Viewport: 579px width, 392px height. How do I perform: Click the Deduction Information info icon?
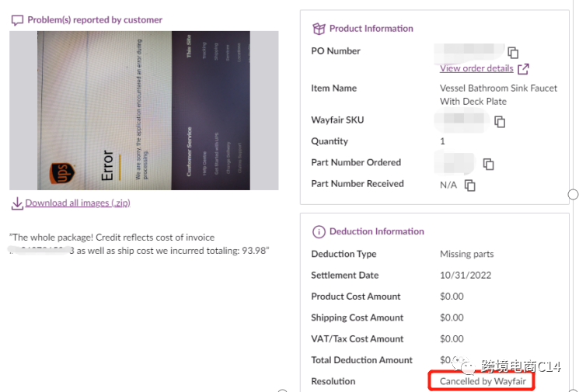point(319,232)
